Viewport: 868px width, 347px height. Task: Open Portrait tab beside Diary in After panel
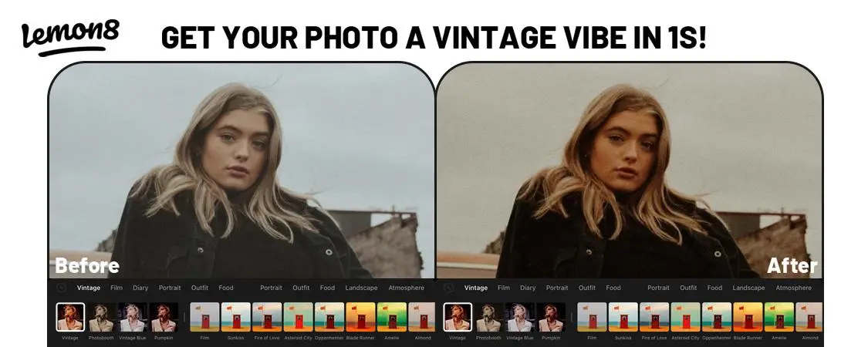[x=557, y=288]
